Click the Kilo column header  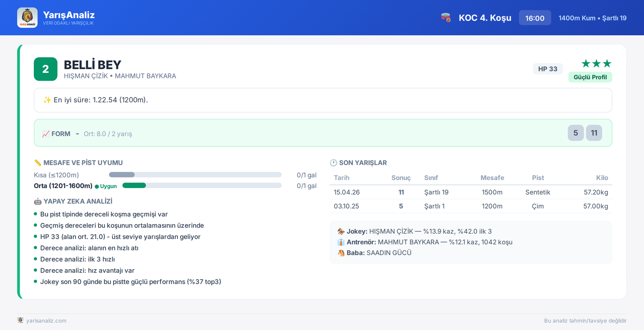coord(602,178)
